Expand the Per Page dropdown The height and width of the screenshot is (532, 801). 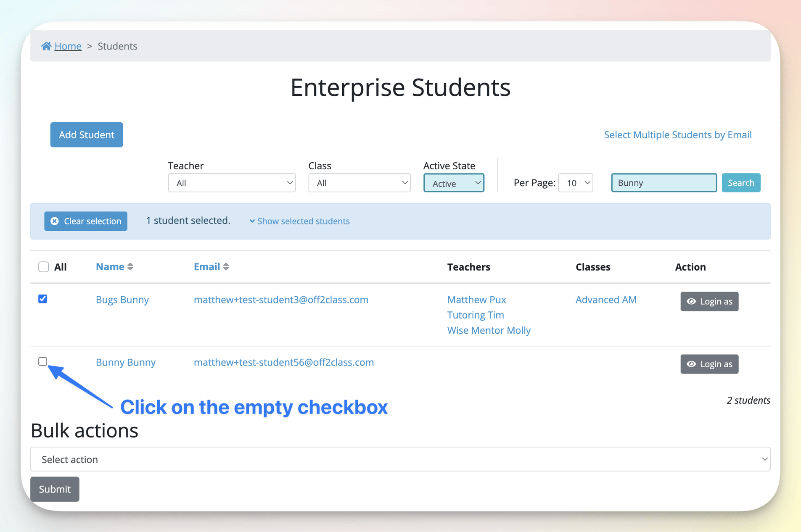tap(575, 183)
